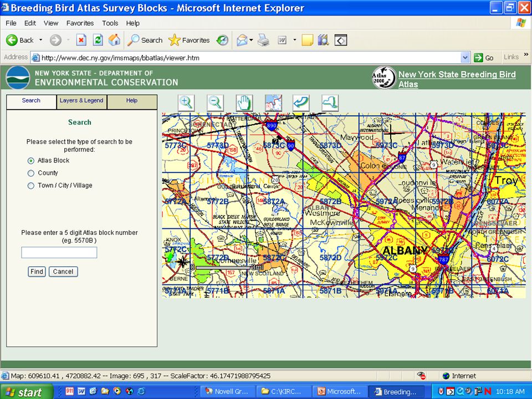Click Internet Explorer quick launch icon
Image resolution: width=532 pixels, height=399 pixels.
[141, 391]
